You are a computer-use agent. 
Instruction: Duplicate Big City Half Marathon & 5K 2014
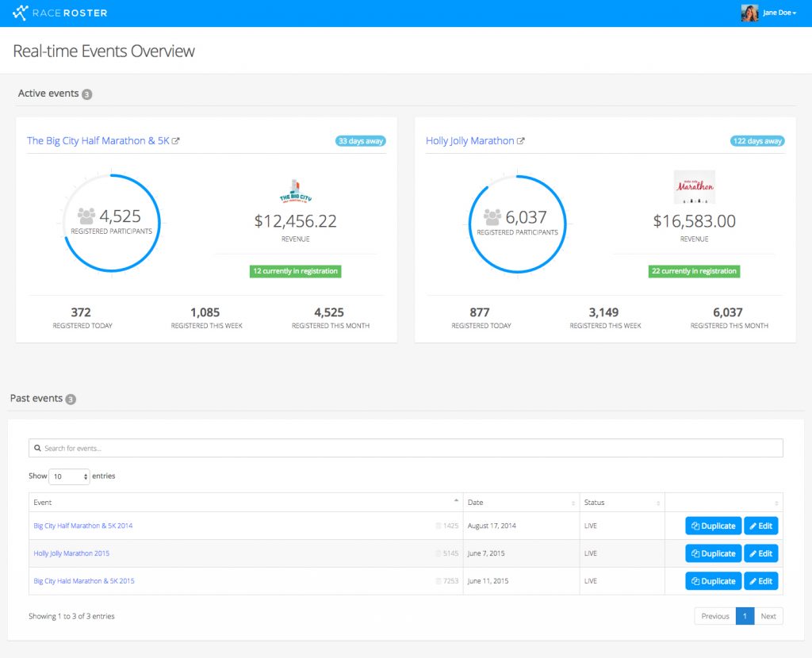tap(713, 526)
